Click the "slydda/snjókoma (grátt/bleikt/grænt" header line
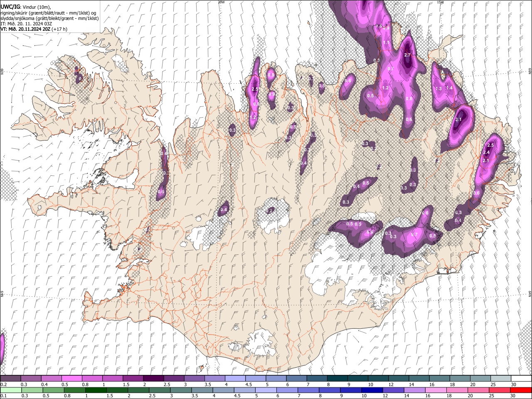Screen dimensions: 532x399 coord(49,18)
